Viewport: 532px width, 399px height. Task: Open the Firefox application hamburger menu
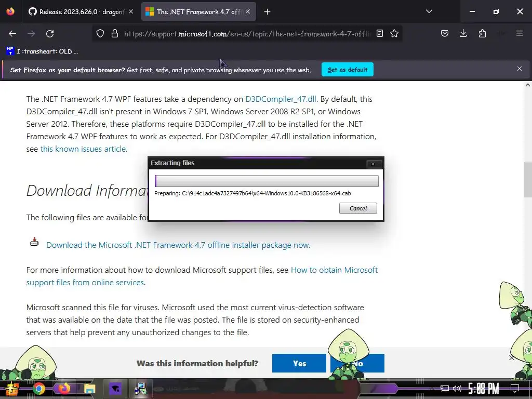click(520, 34)
